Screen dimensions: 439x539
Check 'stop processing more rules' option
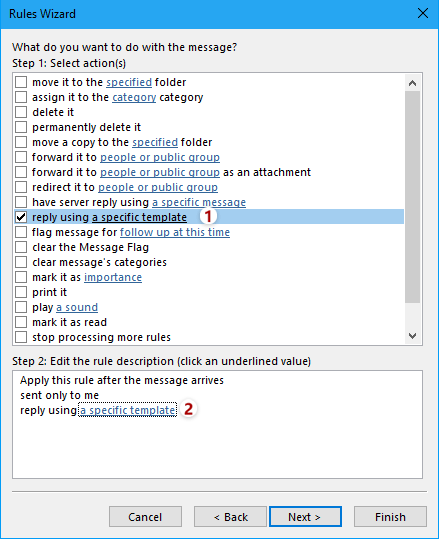21,337
